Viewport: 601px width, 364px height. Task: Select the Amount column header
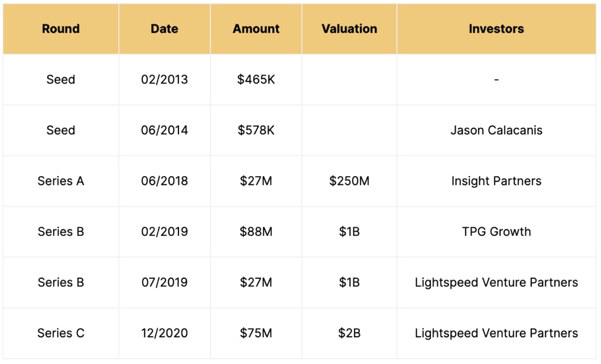[x=256, y=28]
